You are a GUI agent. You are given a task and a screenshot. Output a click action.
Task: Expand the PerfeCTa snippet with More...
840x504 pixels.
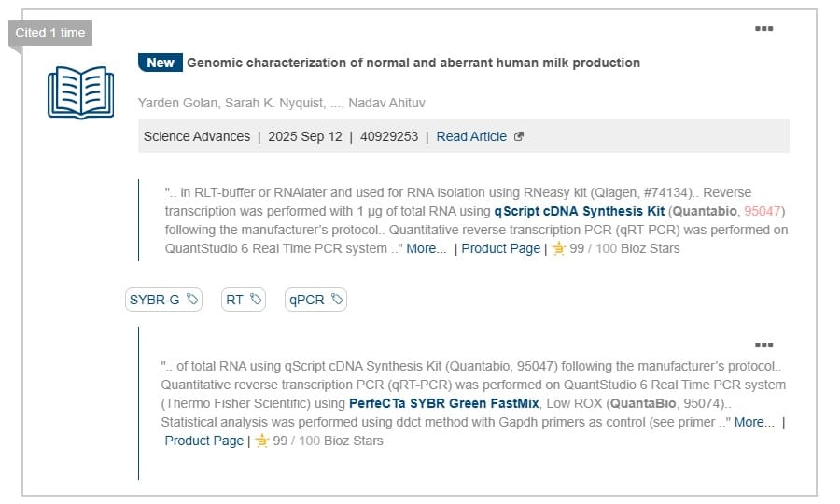pyautogui.click(x=754, y=422)
